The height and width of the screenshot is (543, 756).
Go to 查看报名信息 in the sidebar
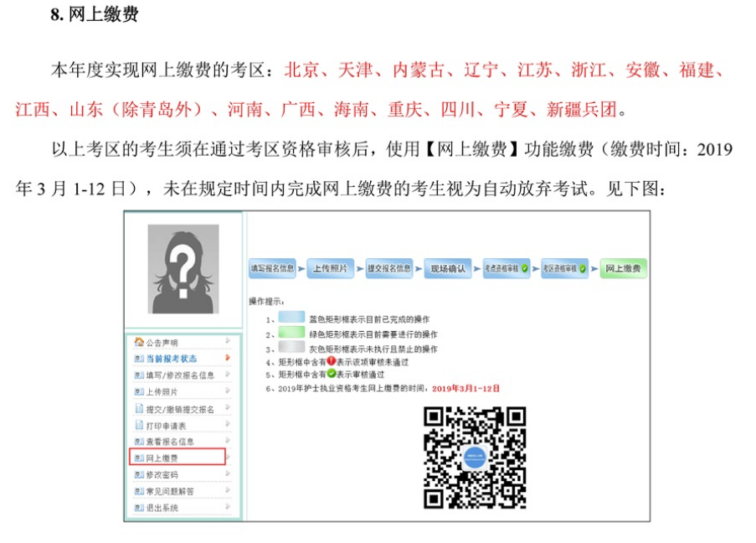point(170,441)
